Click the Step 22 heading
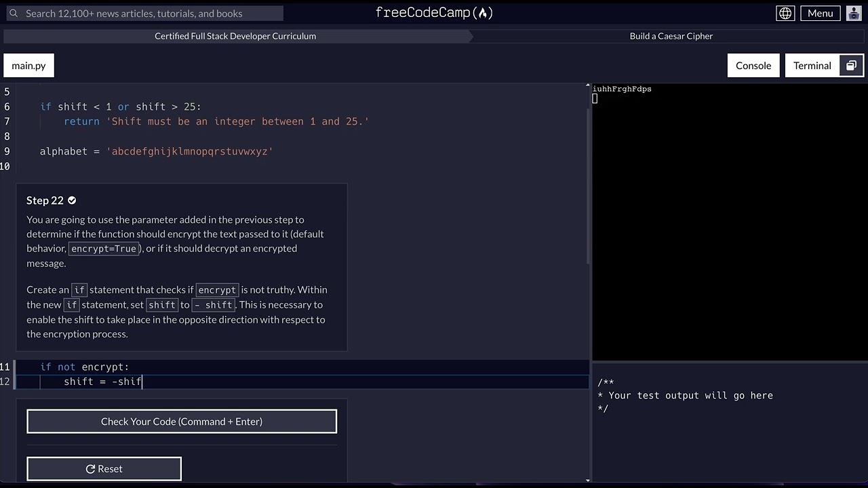Viewport: 868px width, 488px height. click(x=45, y=200)
